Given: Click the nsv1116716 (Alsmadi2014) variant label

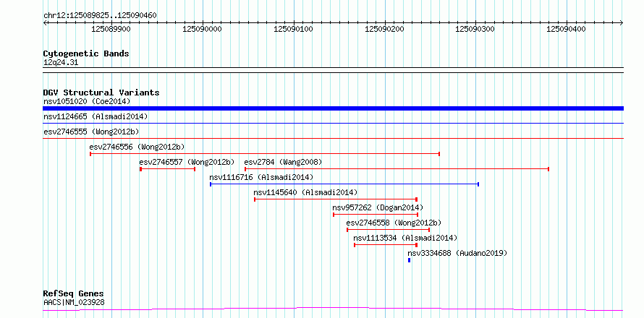Looking at the screenshot, I should [261, 177].
